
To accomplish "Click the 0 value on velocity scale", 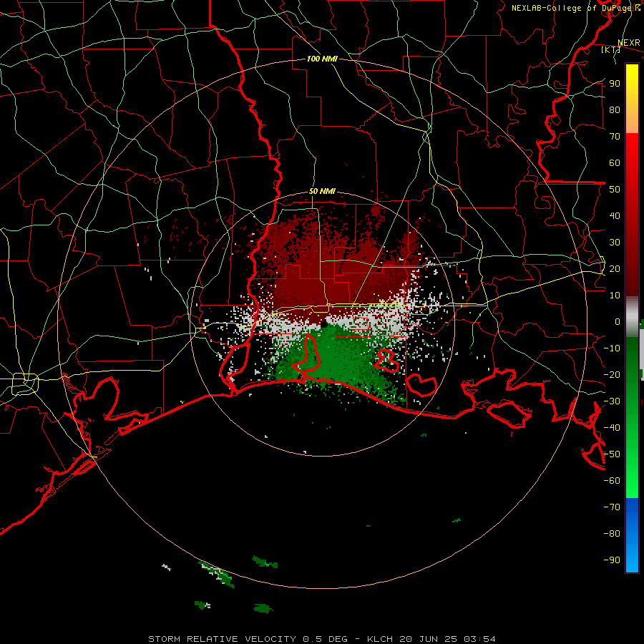I will tap(618, 321).
